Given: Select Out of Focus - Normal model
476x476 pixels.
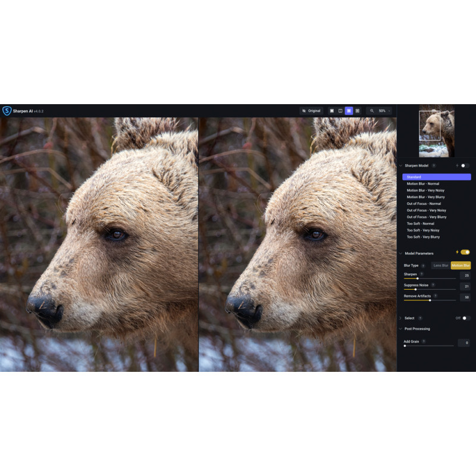Looking at the screenshot, I should (424, 203).
